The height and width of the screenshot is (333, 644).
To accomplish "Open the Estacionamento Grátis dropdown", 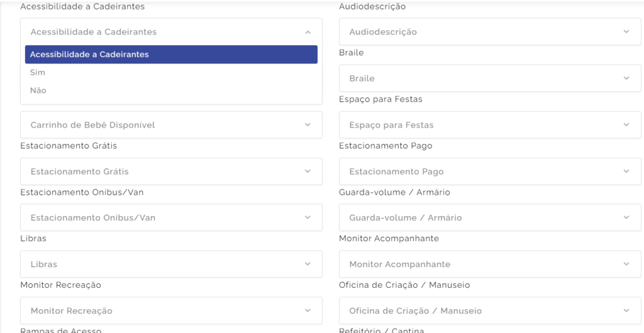I will pos(171,172).
